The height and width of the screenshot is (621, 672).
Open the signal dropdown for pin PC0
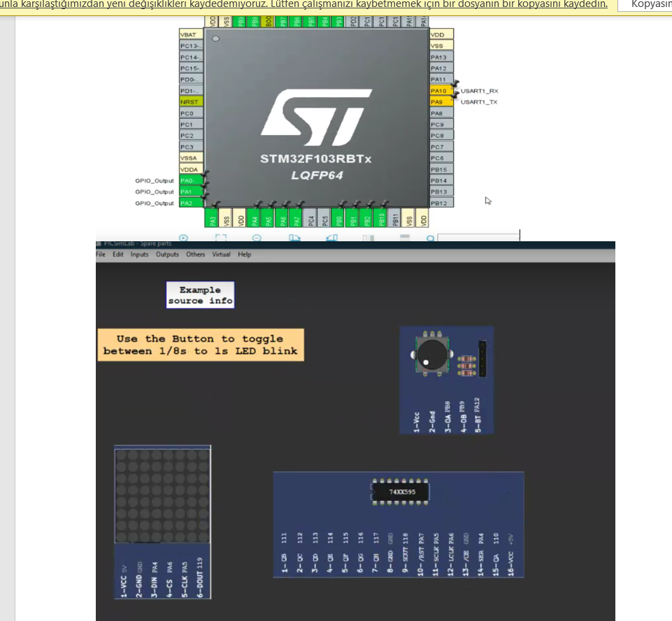point(189,113)
